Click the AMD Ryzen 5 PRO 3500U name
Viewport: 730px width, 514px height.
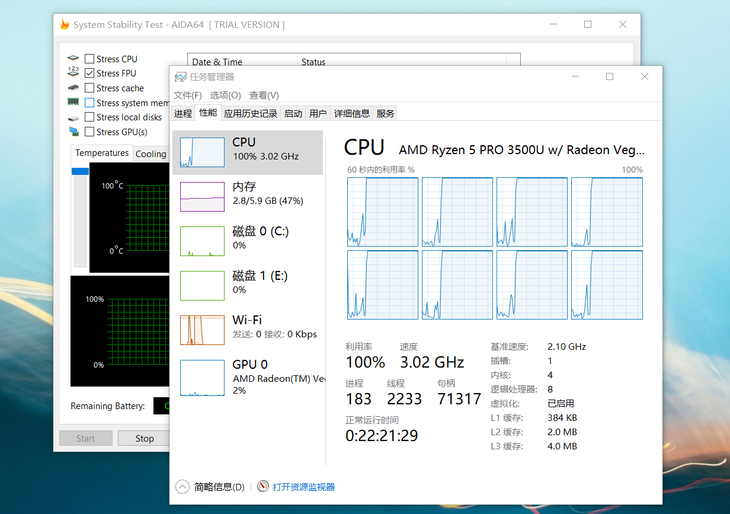tap(521, 150)
